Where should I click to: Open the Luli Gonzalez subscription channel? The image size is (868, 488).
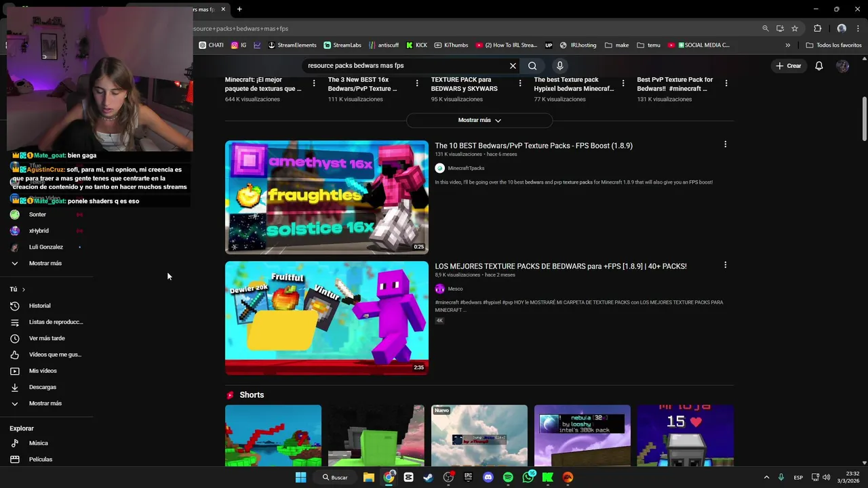pos(46,247)
